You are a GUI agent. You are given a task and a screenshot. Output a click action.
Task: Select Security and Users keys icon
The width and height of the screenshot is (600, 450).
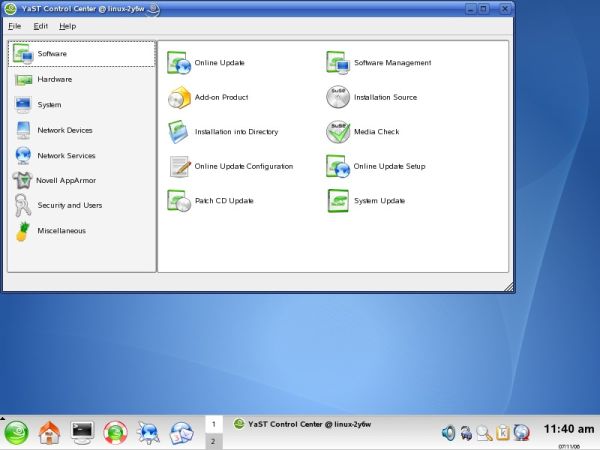23,205
